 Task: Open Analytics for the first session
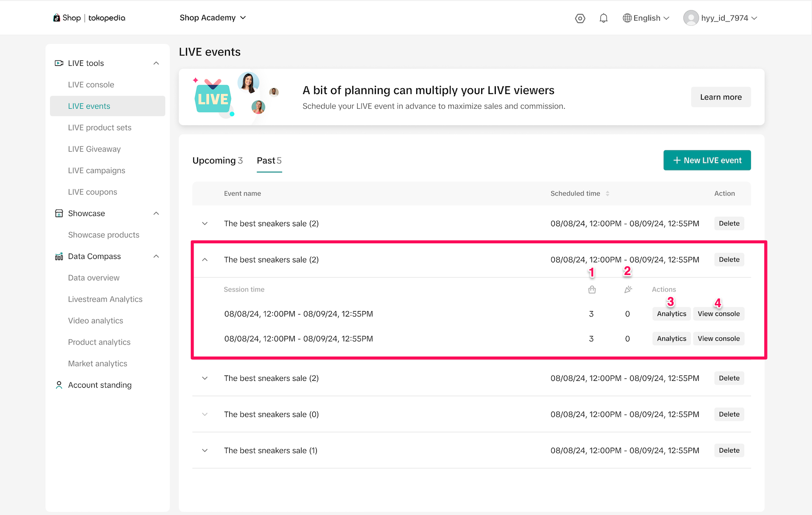[x=671, y=314]
